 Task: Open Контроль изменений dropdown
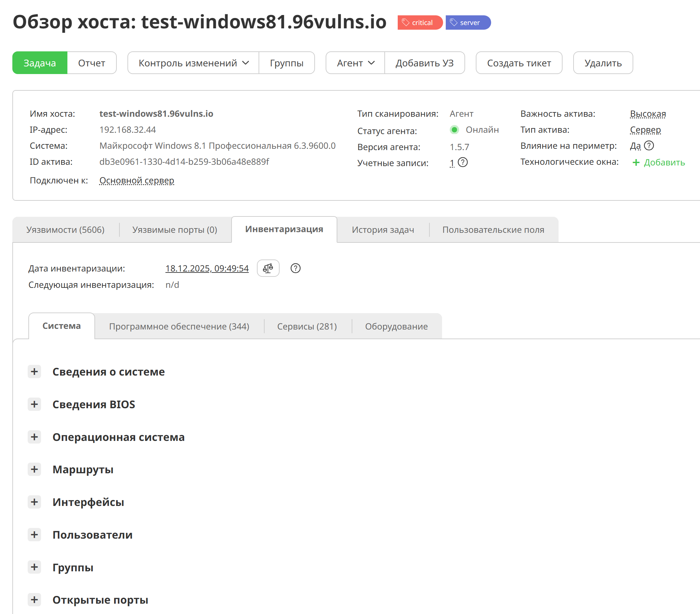[x=193, y=63]
